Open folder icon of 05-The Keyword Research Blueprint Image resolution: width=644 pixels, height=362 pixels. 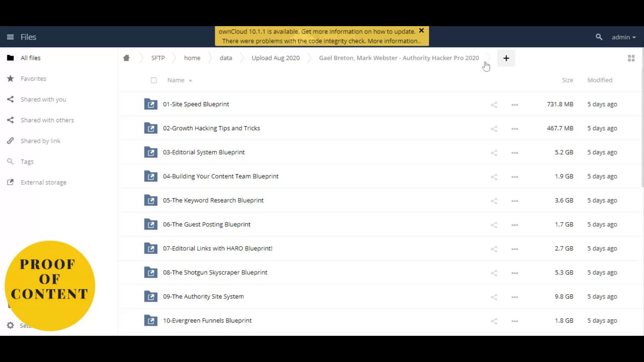pos(151,200)
